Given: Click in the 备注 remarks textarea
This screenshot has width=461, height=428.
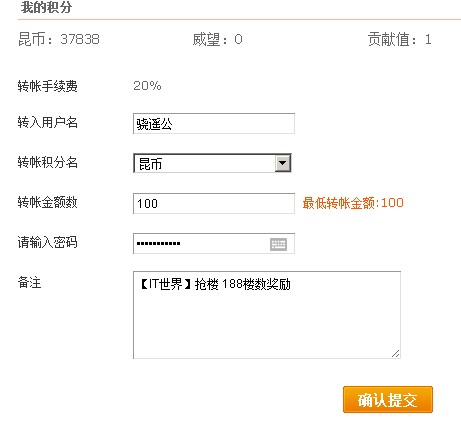Looking at the screenshot, I should point(267,315).
